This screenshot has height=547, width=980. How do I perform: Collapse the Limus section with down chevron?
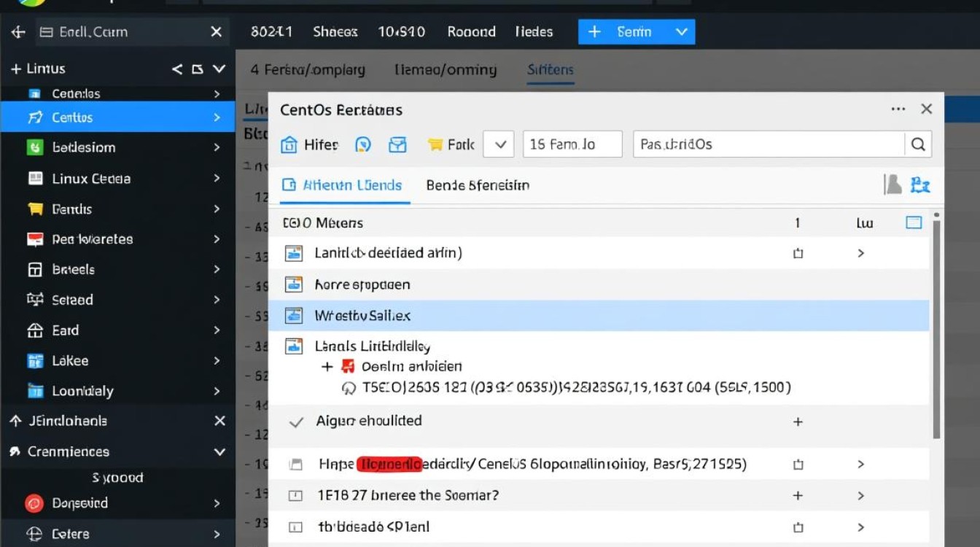[x=219, y=69]
